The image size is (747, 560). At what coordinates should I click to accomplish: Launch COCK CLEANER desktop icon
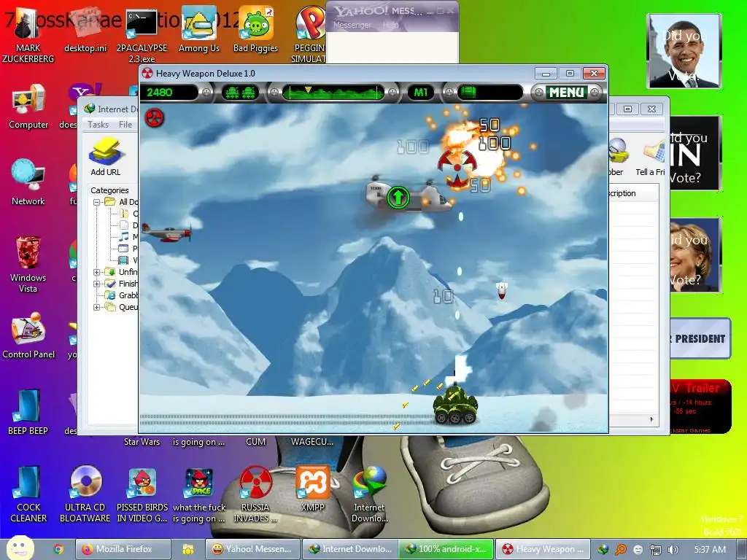click(28, 494)
